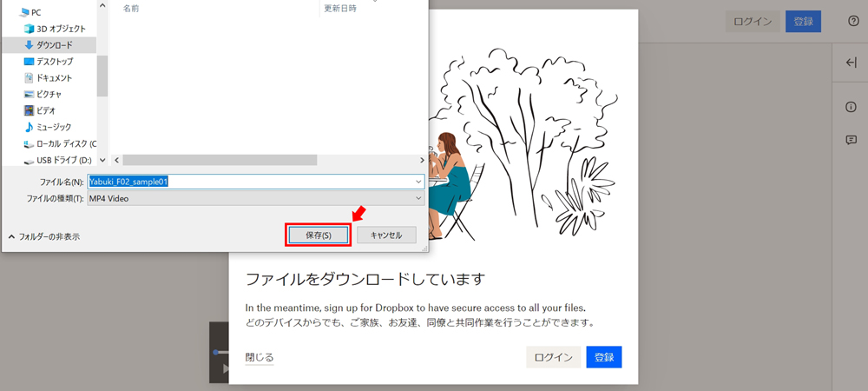Open the comments speech bubble icon
Image resolution: width=868 pixels, height=391 pixels.
click(x=852, y=140)
